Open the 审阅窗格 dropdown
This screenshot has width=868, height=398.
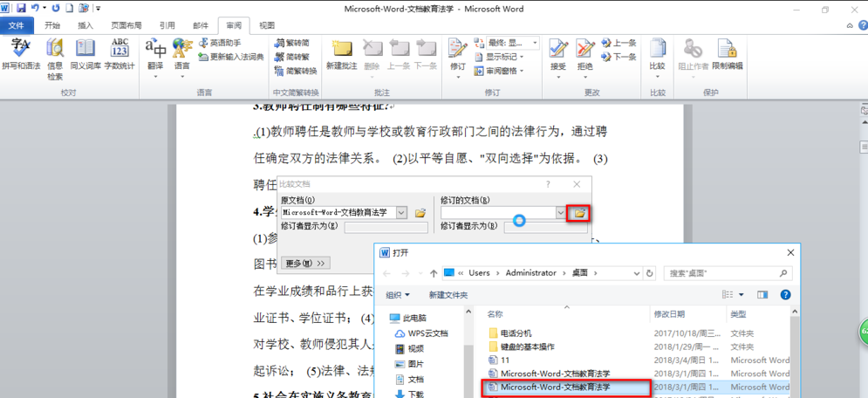click(x=499, y=71)
